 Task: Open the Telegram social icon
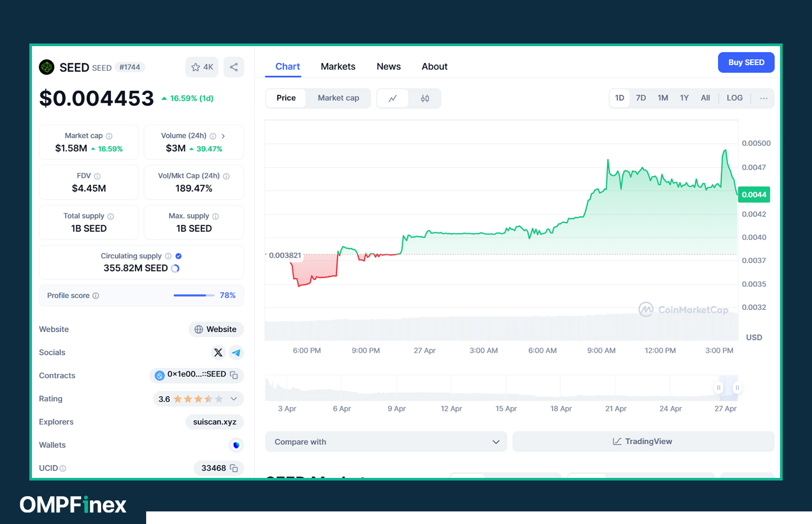point(236,353)
